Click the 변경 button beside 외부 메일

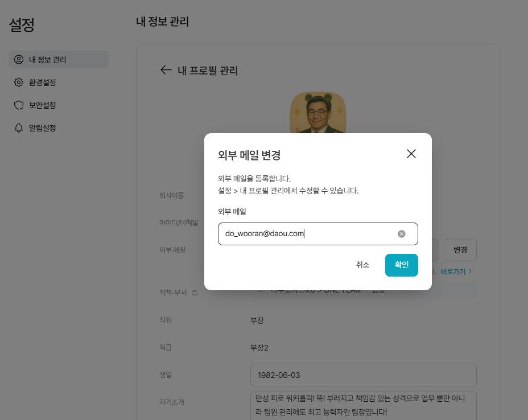click(460, 250)
